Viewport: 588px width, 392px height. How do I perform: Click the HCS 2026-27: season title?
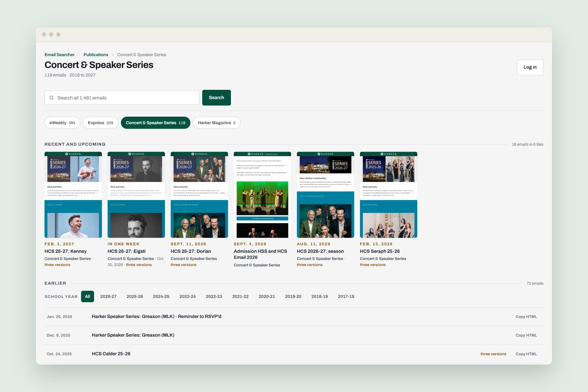pyautogui.click(x=320, y=251)
